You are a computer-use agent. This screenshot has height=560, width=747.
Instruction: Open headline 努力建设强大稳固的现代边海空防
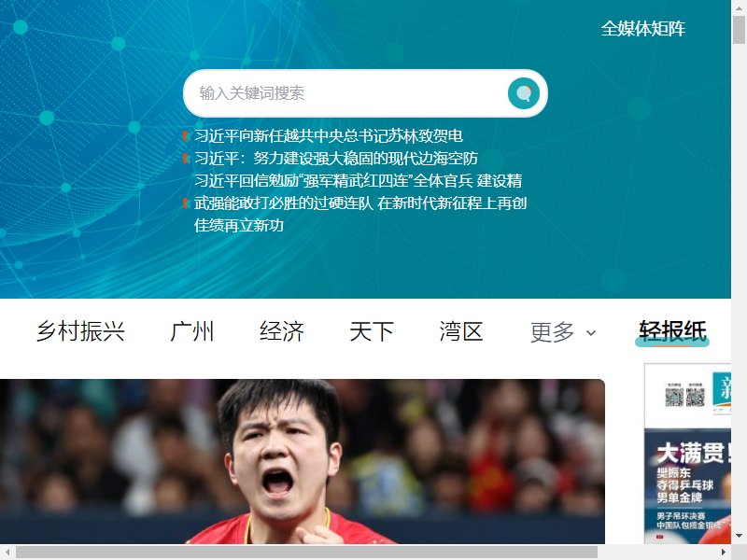336,158
